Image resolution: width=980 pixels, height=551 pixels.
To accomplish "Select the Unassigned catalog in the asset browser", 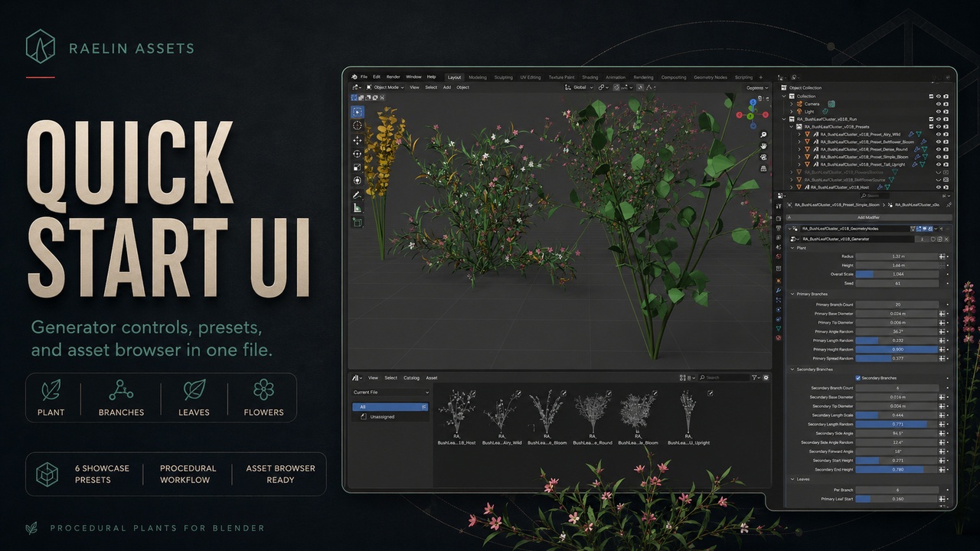I will point(382,417).
